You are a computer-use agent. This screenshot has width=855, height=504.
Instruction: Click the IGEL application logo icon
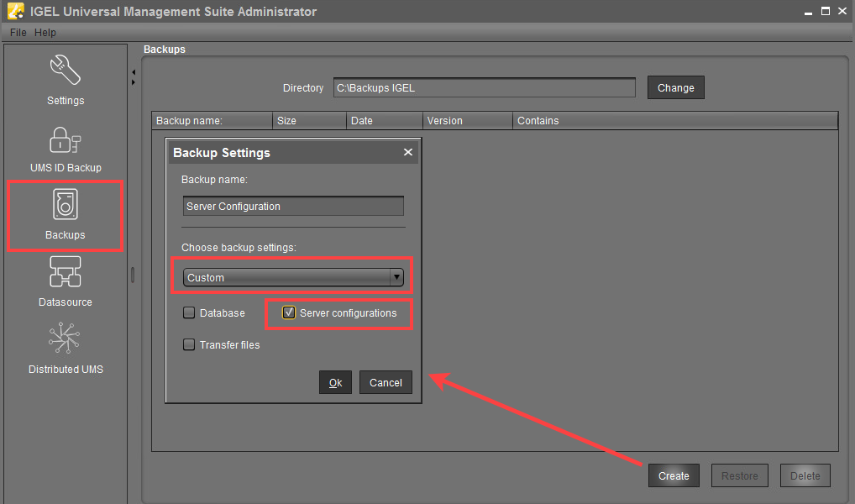[14, 12]
